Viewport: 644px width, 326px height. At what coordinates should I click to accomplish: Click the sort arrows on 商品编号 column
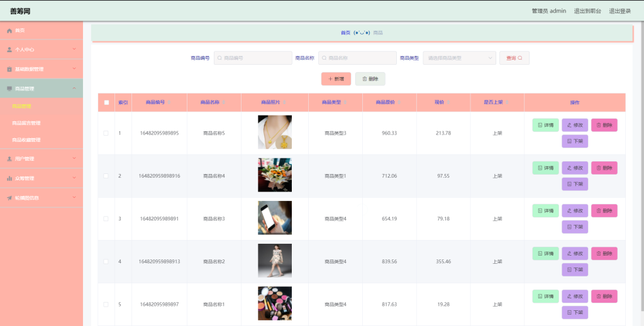pos(169,102)
